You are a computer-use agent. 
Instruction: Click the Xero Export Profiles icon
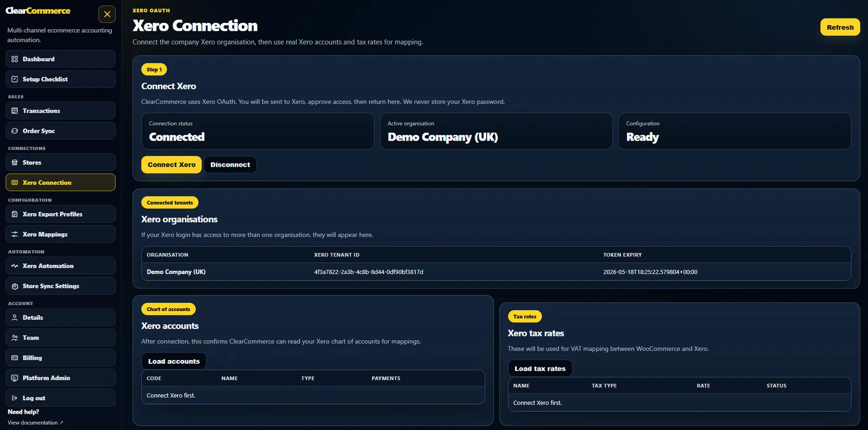(x=15, y=214)
